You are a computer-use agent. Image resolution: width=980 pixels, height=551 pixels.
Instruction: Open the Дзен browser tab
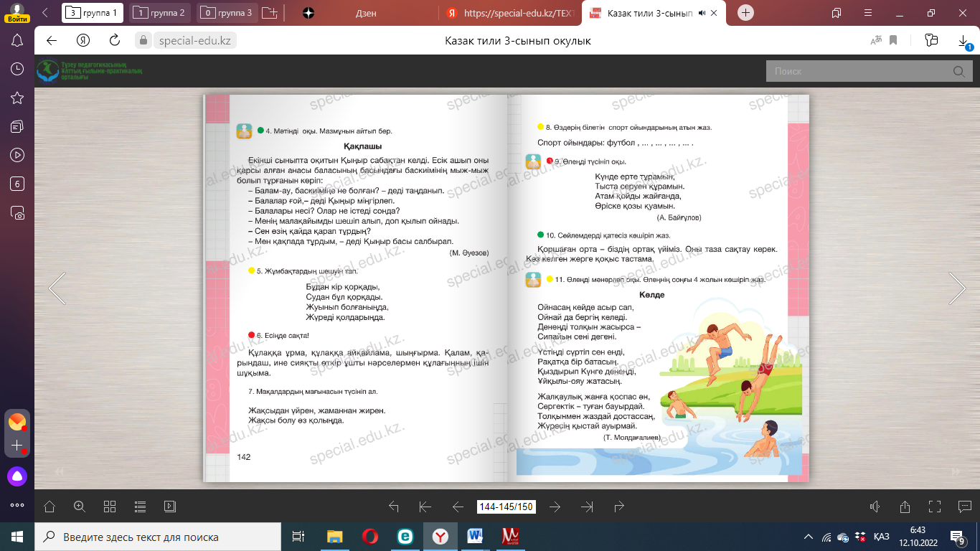click(364, 13)
